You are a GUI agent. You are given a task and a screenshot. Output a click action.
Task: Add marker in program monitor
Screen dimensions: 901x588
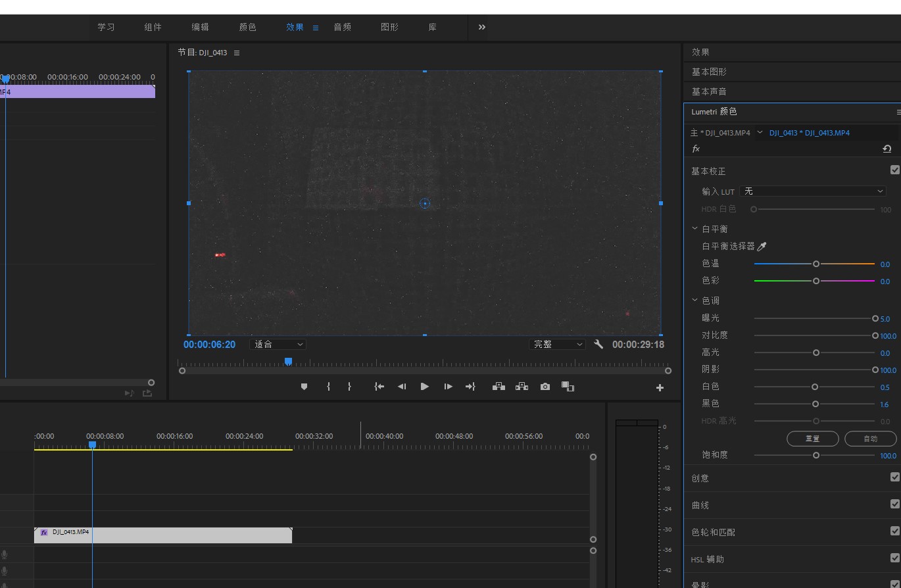(304, 387)
